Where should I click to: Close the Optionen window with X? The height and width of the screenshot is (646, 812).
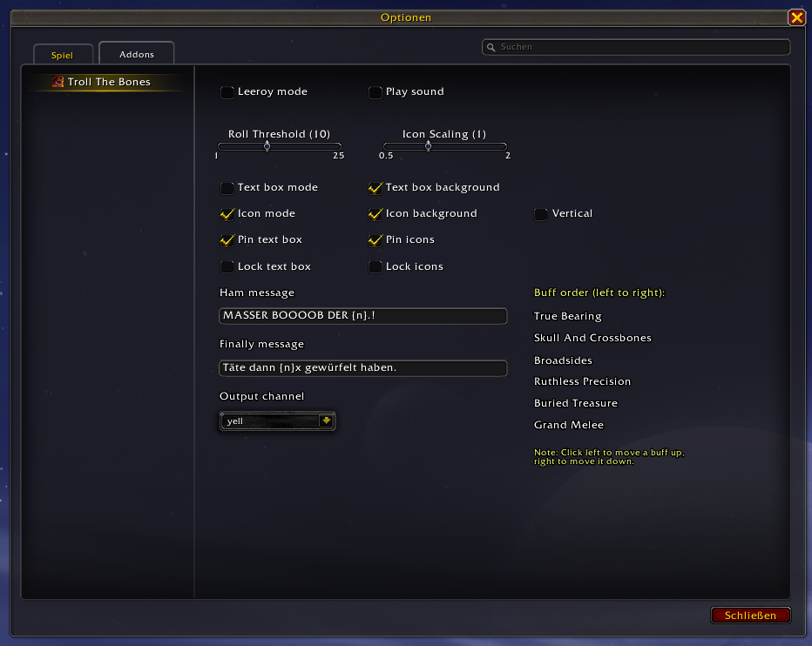click(x=796, y=17)
